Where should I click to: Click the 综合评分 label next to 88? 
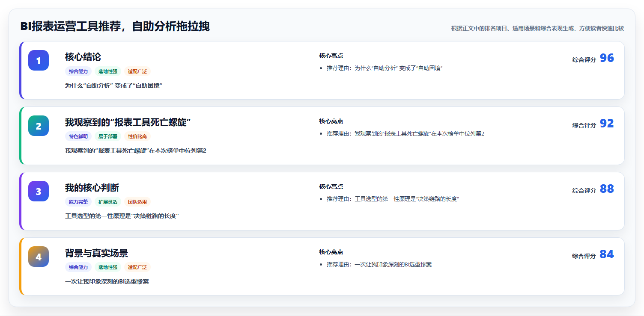pyautogui.click(x=584, y=191)
